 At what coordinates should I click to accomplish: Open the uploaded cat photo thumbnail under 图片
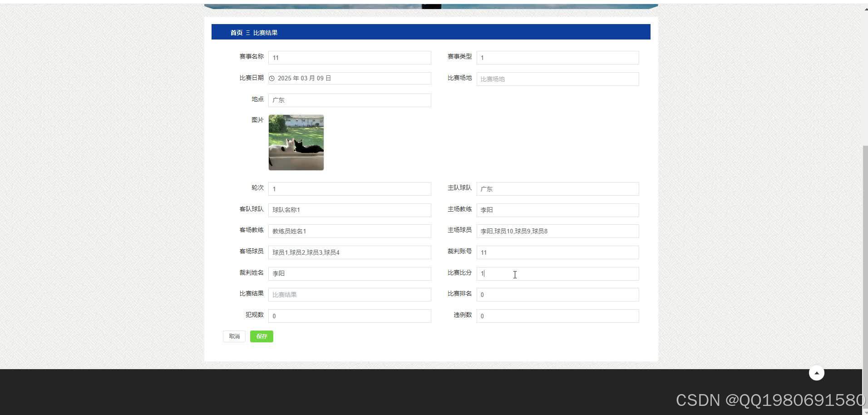click(296, 142)
